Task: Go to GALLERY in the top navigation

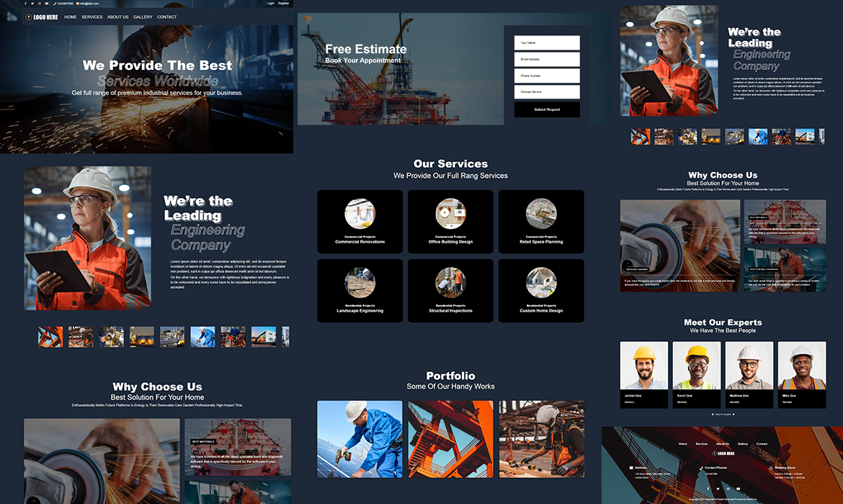Action: [143, 17]
